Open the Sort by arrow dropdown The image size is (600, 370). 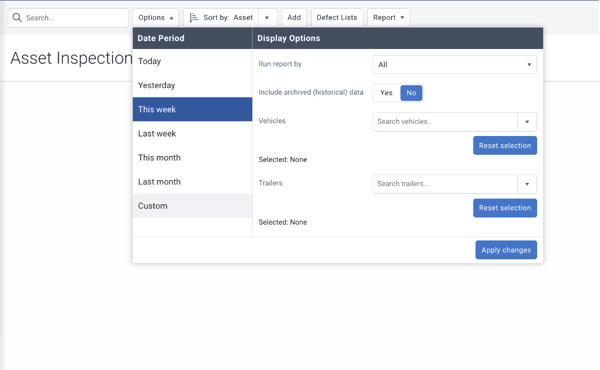[x=267, y=18]
